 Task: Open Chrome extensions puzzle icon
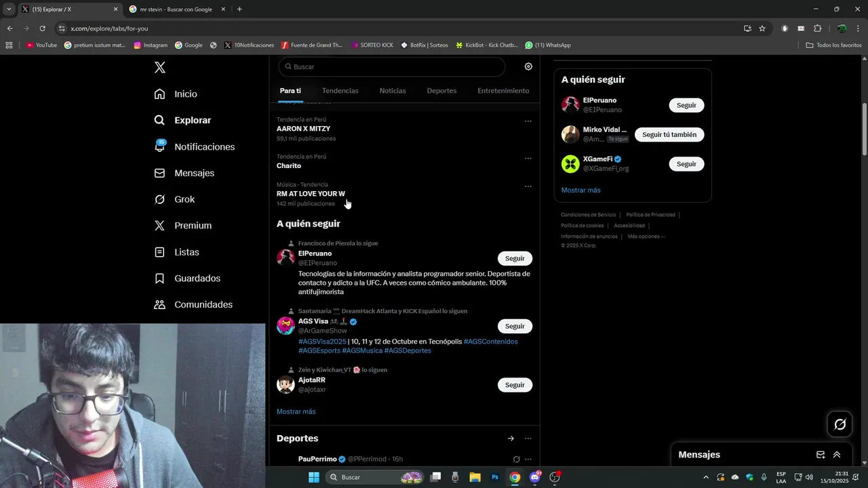click(x=817, y=28)
